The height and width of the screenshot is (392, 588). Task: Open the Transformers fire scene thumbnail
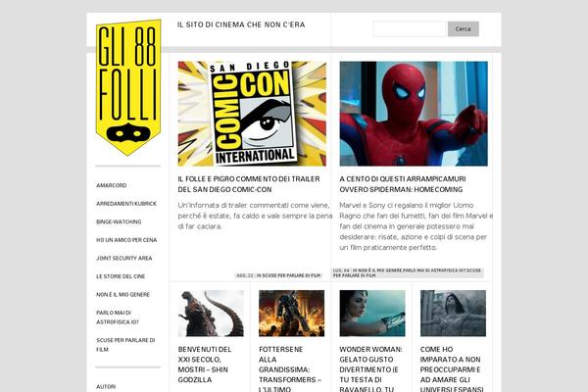click(x=292, y=314)
